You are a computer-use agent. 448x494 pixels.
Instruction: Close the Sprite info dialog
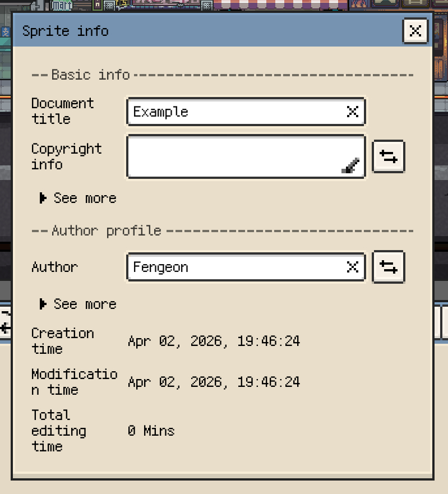pyautogui.click(x=415, y=31)
